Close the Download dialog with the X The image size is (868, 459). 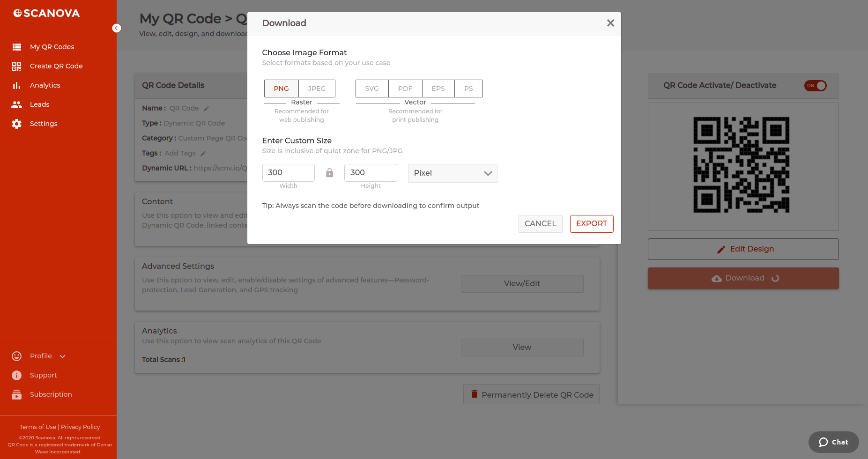pyautogui.click(x=610, y=23)
